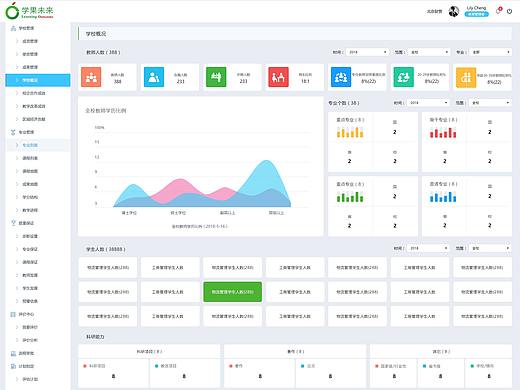Click the red student-teacher ratio icon 18:1
The height and width of the screenshot is (390, 520).
coord(278,77)
